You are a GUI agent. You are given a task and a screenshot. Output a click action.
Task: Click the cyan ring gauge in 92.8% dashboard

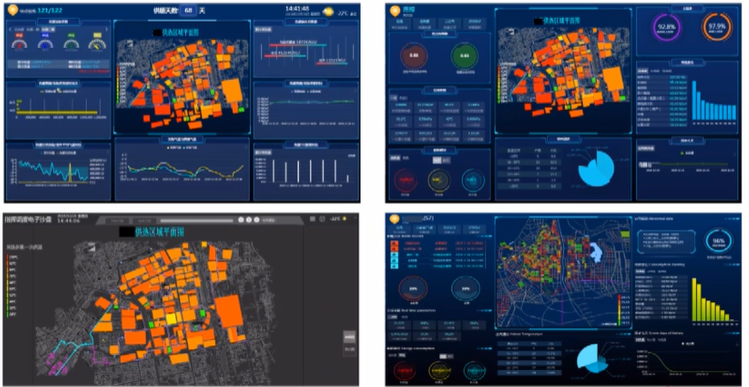pos(473,180)
